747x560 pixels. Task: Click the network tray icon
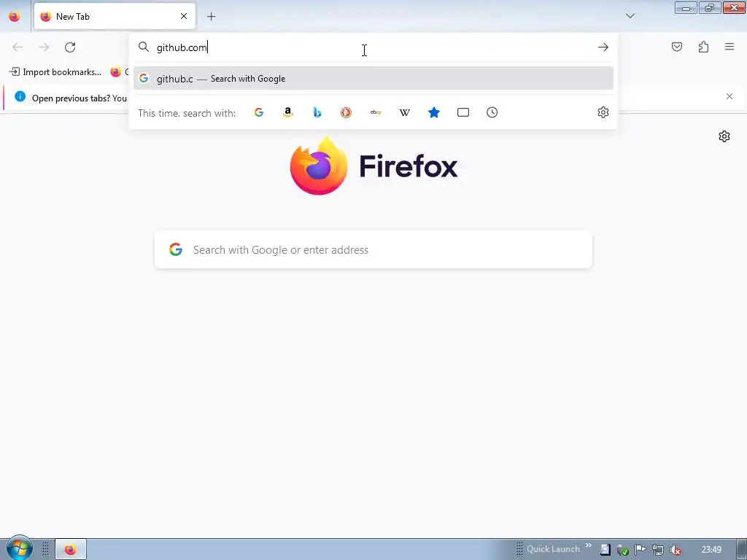click(658, 550)
